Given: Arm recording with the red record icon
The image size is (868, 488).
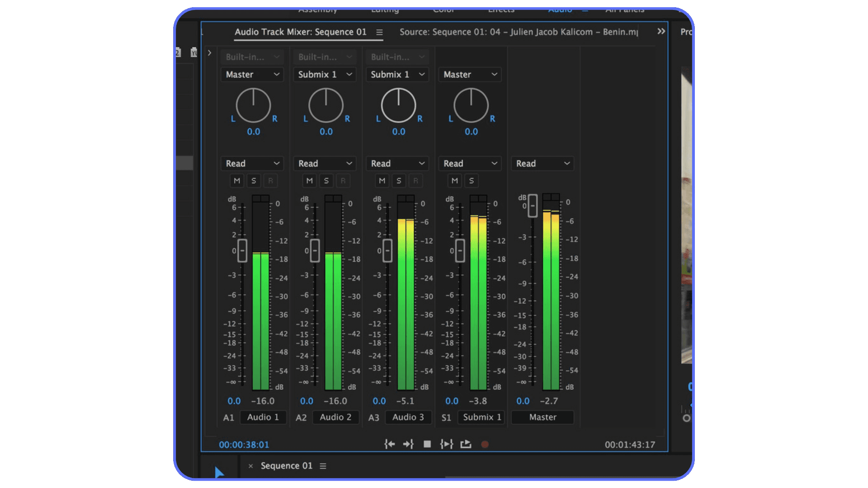Looking at the screenshot, I should (484, 444).
